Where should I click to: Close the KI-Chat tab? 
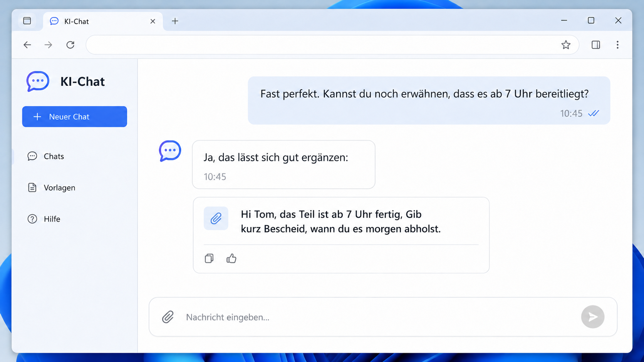pyautogui.click(x=153, y=21)
